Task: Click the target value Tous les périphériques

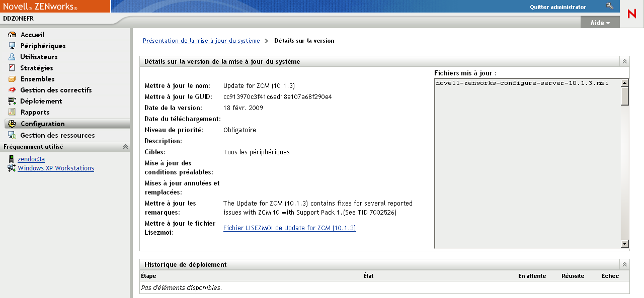Action: pyautogui.click(x=257, y=152)
